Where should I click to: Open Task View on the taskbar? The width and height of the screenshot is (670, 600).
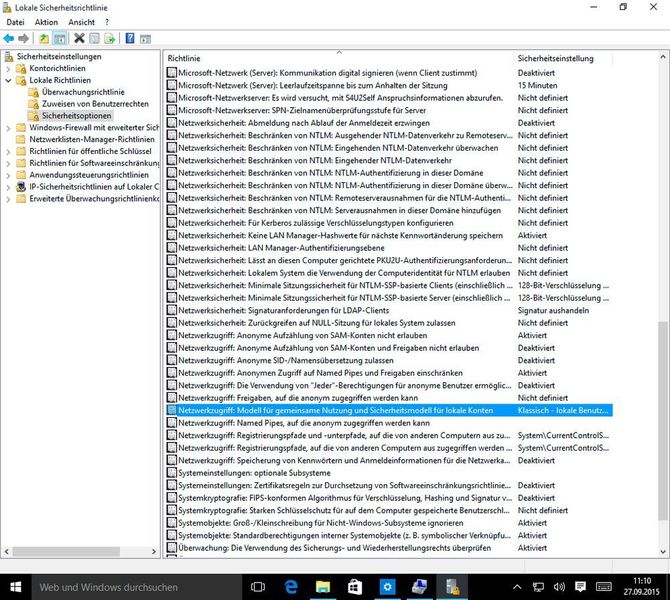tap(258, 587)
